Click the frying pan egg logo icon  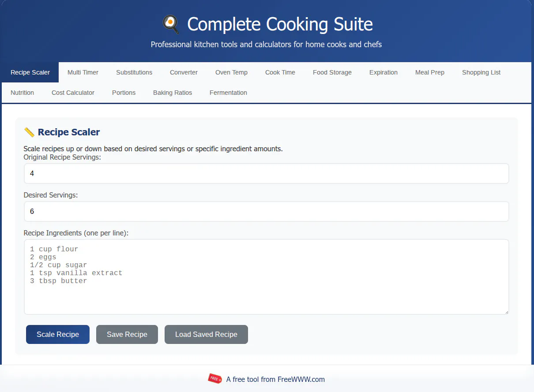click(x=171, y=24)
